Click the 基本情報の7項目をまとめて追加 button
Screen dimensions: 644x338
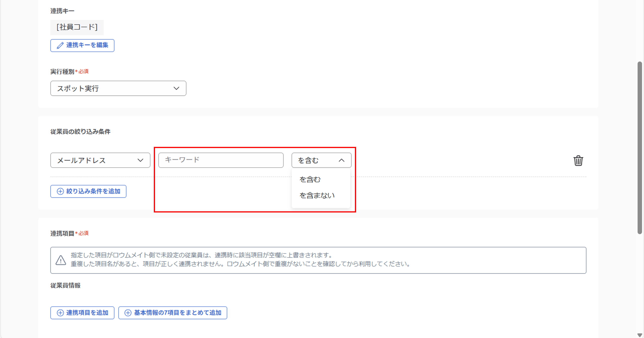[x=172, y=313]
